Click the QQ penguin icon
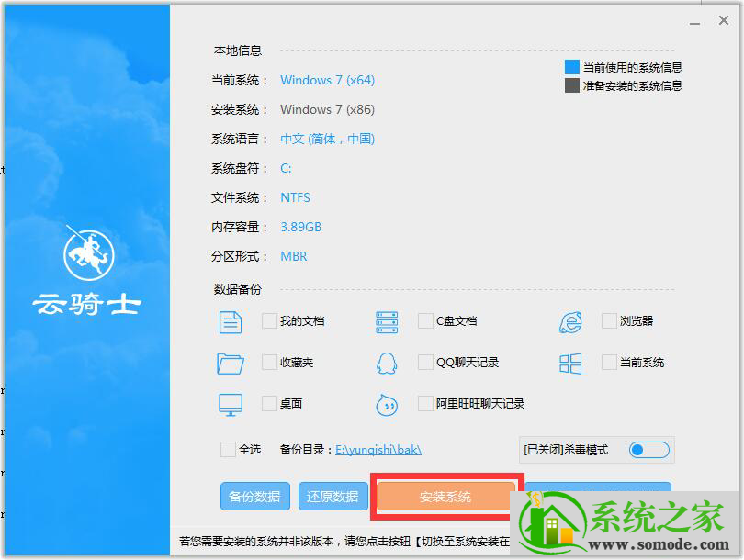Screen dimensions: 744x560 point(387,363)
